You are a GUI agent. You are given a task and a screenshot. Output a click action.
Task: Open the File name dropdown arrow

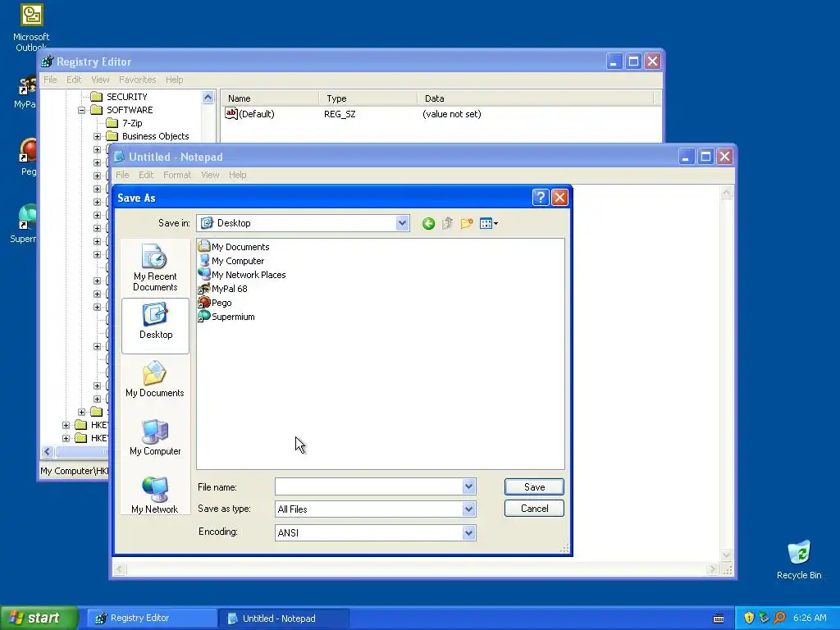coord(468,486)
